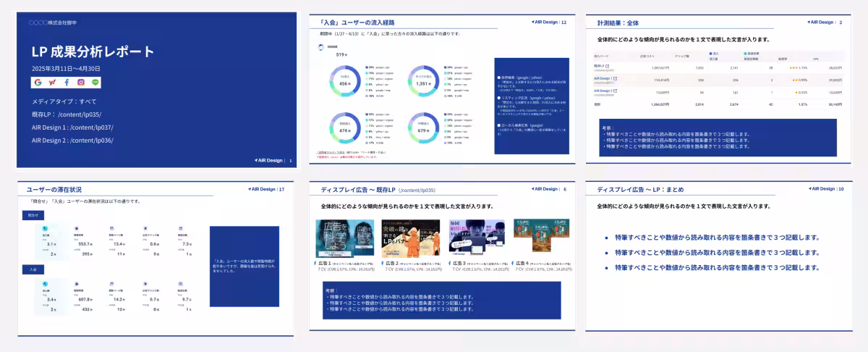868x352 pixels.
Task: Click the Google logo icon on title slide
Action: [38, 83]
